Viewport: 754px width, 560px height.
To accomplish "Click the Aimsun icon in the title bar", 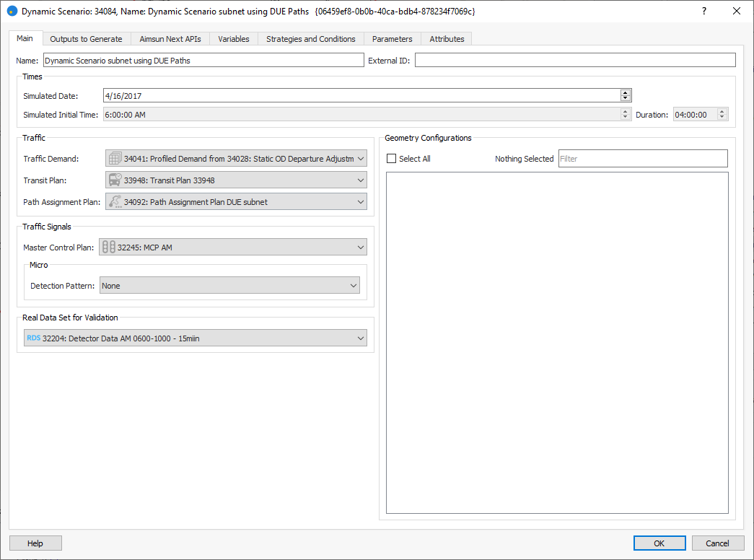I will tap(12, 12).
